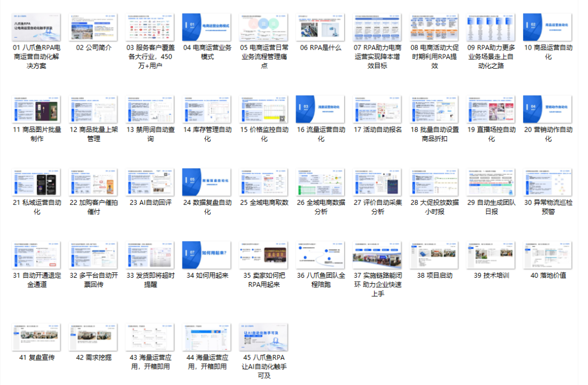Select slide 08 电商活动大促时期利用RPA提效
The image size is (588, 385).
434,27
